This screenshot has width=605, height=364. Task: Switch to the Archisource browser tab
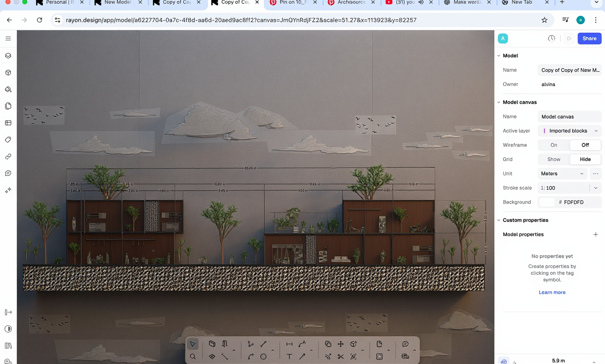[x=351, y=3]
